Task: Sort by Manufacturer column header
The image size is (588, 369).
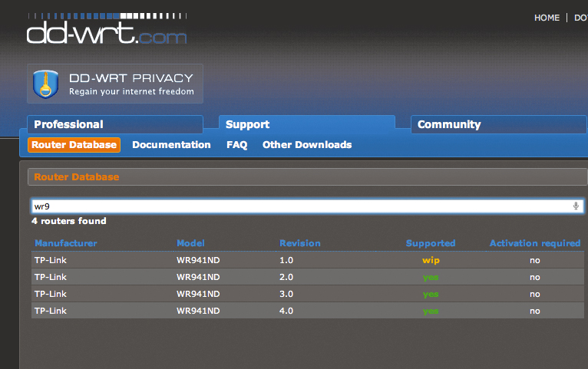Action: 66,243
